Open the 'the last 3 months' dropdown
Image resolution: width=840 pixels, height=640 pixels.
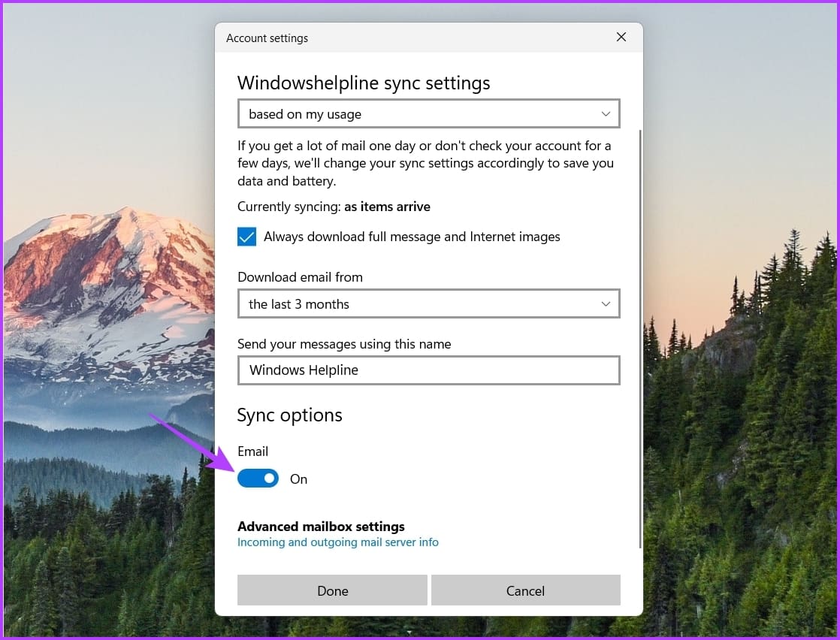(428, 303)
